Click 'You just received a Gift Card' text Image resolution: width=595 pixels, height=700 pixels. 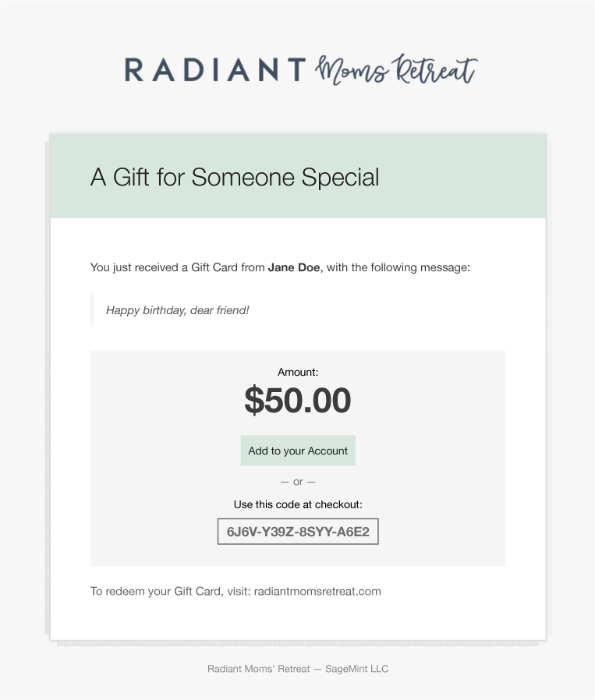139,267
